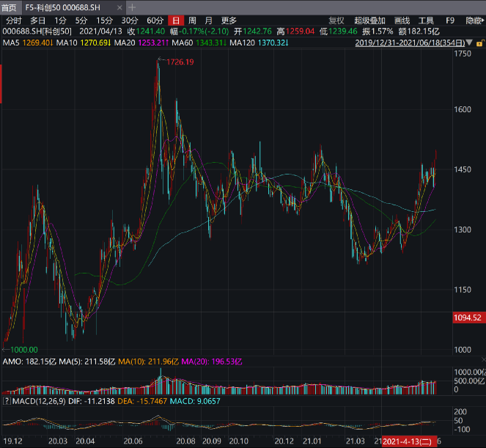Click the F9 deep data button
Image resolution: width=486 pixels, height=448 pixels.
click(449, 21)
